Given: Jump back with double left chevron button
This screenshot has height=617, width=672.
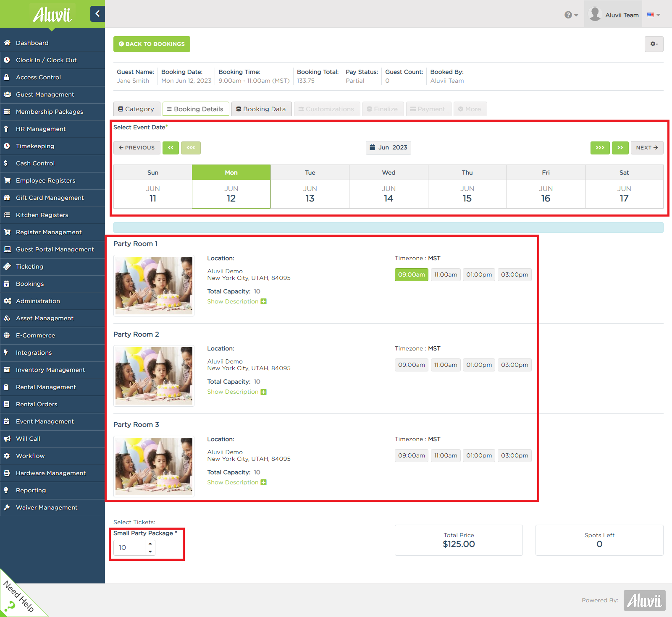Looking at the screenshot, I should pyautogui.click(x=171, y=148).
